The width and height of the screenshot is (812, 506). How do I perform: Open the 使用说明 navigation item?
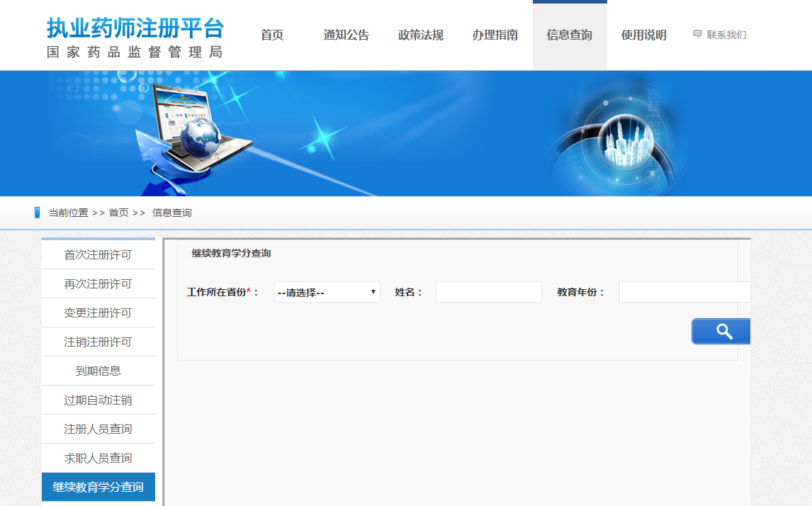pos(644,35)
